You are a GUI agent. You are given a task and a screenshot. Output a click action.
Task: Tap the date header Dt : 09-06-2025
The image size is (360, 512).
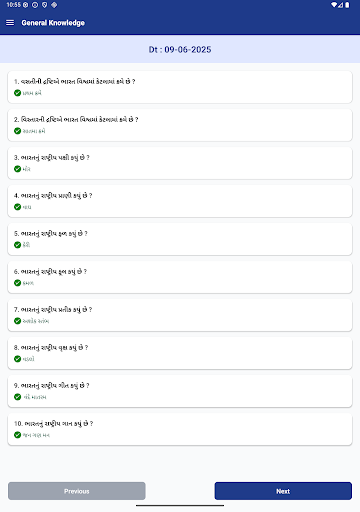pyautogui.click(x=180, y=50)
